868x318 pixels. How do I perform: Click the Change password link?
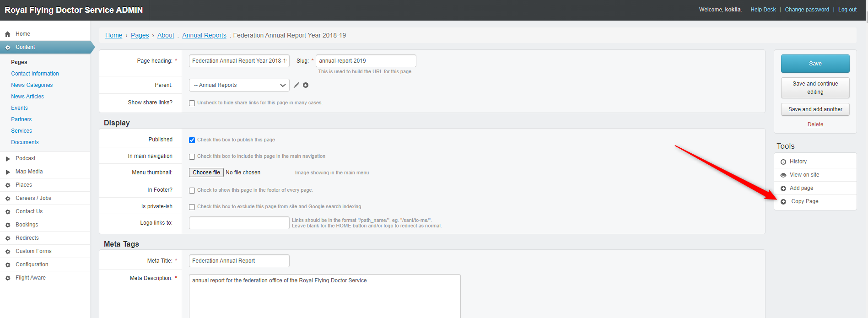(x=807, y=10)
